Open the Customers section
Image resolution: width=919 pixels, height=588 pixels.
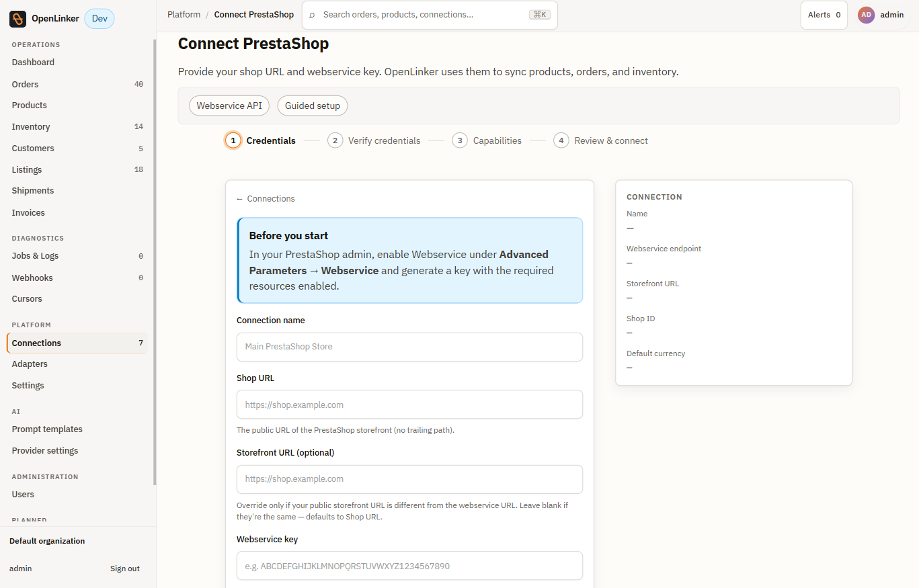77,149
